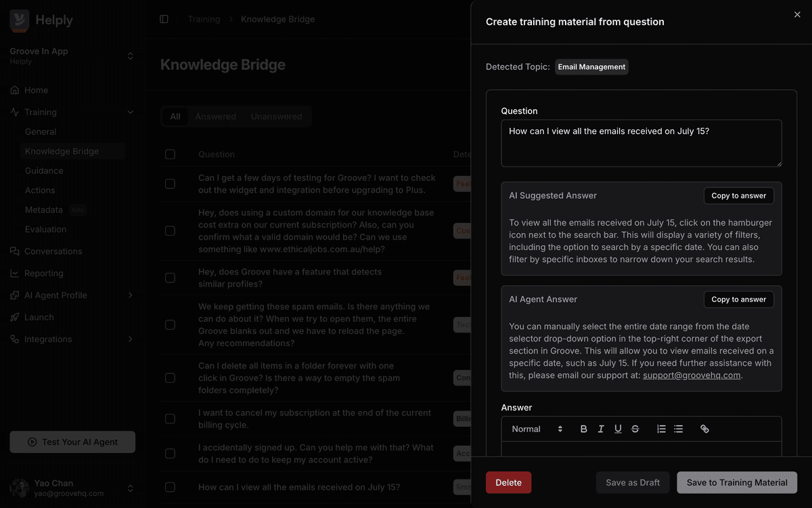
Task: Open the support@groovehq.com email link
Action: (x=692, y=375)
